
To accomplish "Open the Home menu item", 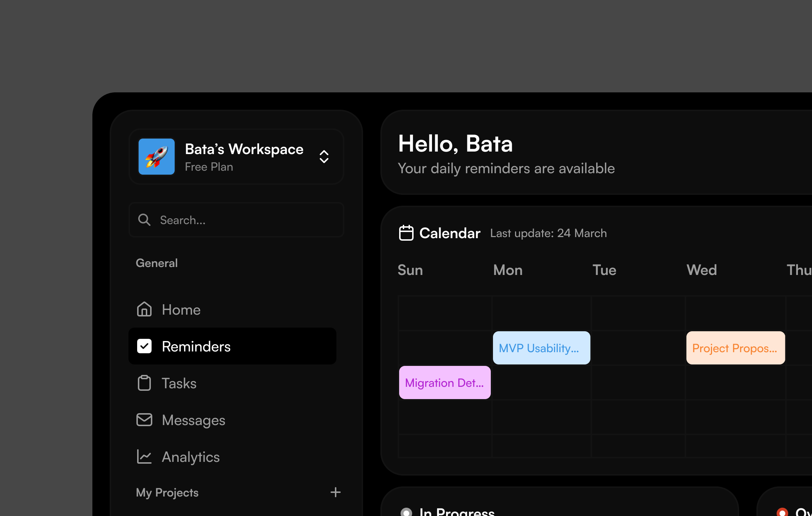I will [232, 310].
